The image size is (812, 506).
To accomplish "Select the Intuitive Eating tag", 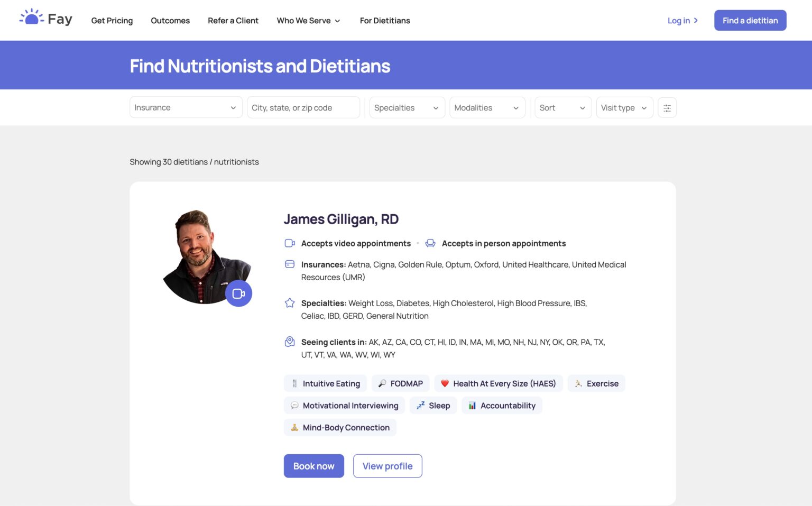I will [x=325, y=384].
